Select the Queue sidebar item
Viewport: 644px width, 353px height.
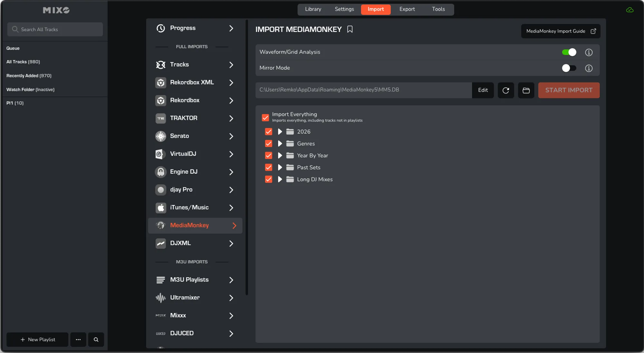click(x=13, y=48)
